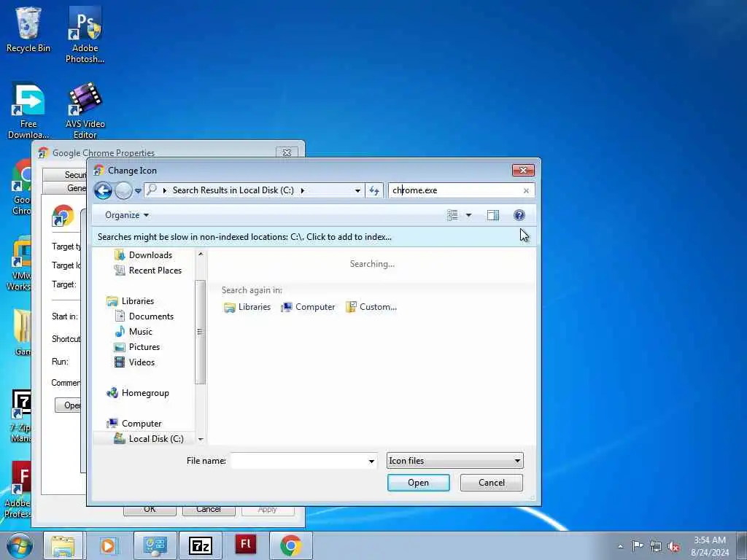Select VMware Workstation desktop shortcut

[x=19, y=262]
